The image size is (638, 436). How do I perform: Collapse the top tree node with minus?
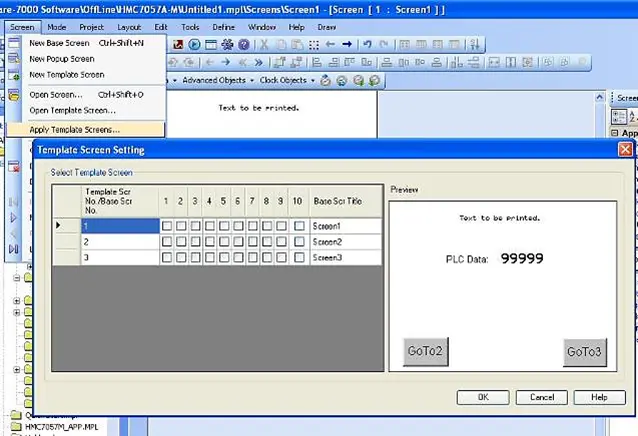(x=17, y=278)
